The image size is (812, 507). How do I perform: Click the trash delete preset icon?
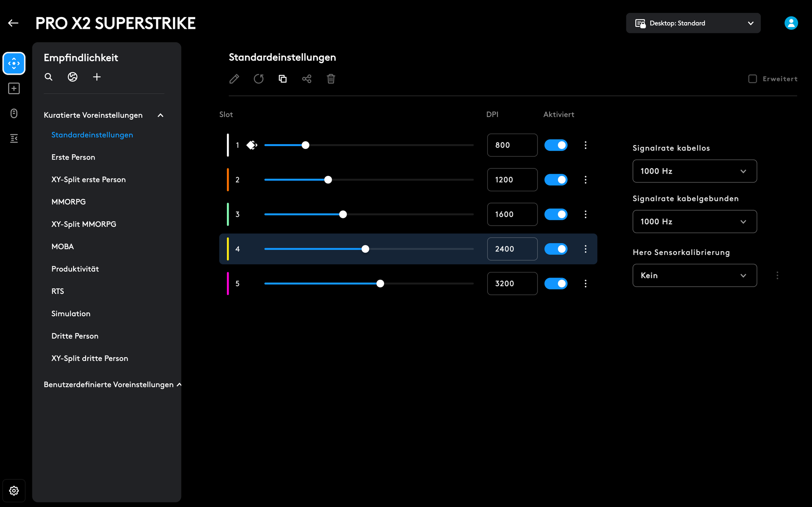click(331, 79)
